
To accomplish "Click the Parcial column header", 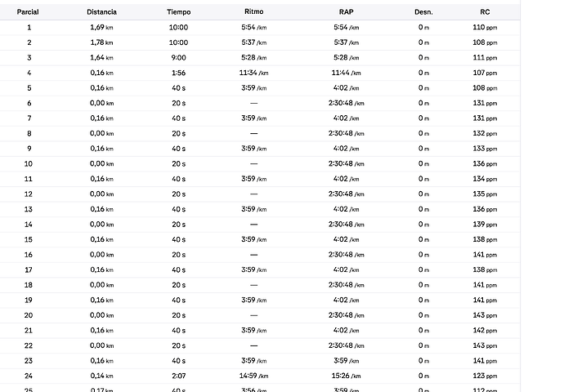I will pos(29,12).
